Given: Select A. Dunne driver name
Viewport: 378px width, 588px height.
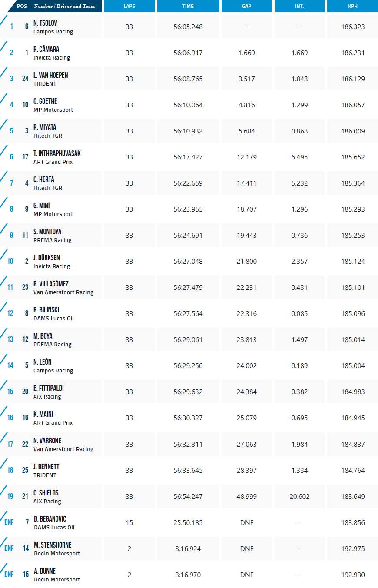Looking at the screenshot, I should tap(45, 571).
